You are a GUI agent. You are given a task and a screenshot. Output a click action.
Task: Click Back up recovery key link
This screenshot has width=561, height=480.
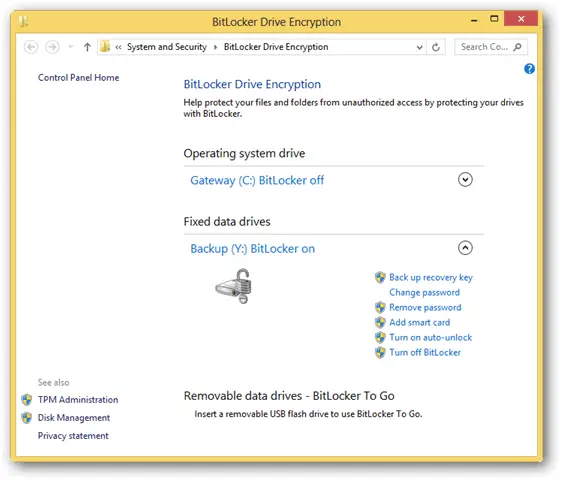click(x=431, y=278)
